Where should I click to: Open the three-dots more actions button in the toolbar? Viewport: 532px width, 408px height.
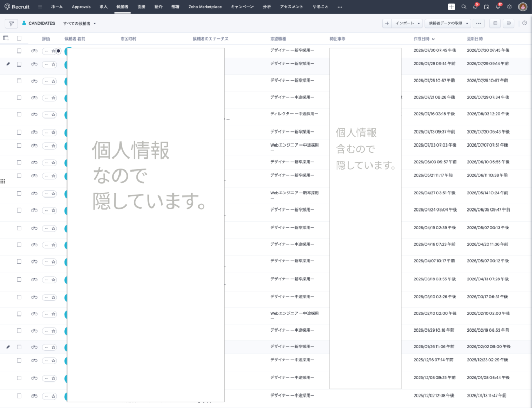point(478,23)
